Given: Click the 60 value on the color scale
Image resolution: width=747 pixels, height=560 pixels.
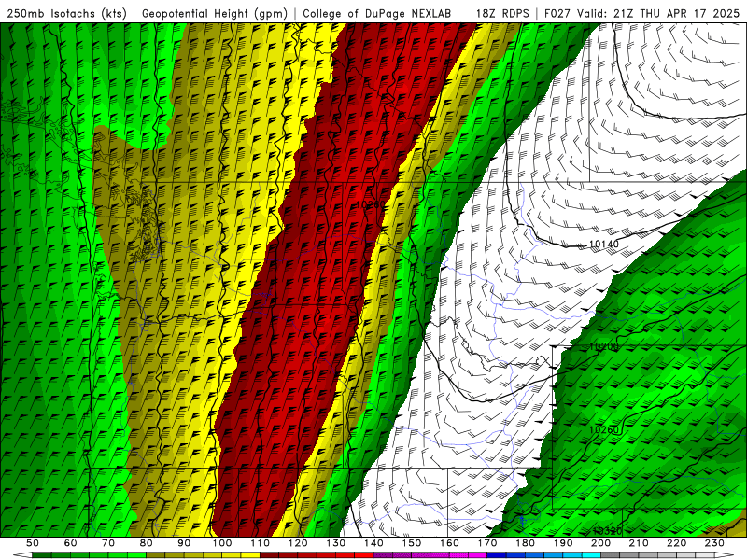Looking at the screenshot, I should (70, 543).
